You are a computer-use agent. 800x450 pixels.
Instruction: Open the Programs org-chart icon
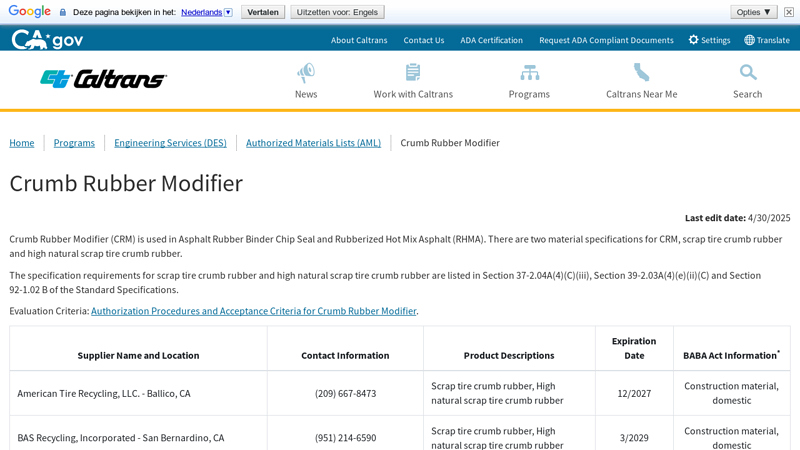coord(529,73)
